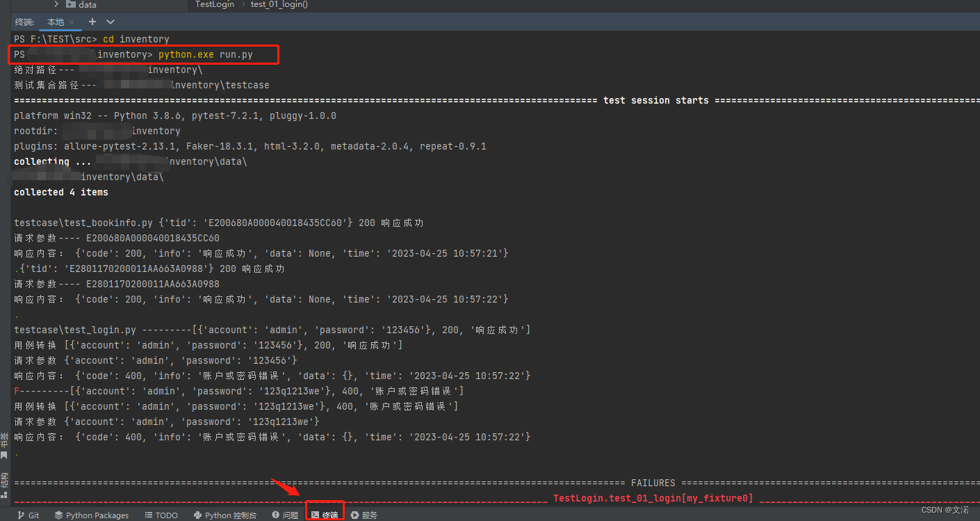Close the 本地 terminal session tab
The image size is (980, 521).
(x=72, y=22)
